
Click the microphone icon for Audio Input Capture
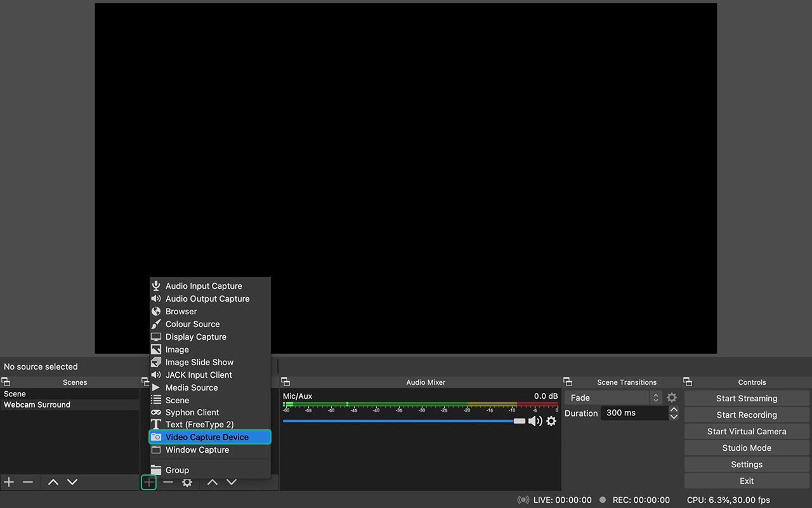(156, 286)
